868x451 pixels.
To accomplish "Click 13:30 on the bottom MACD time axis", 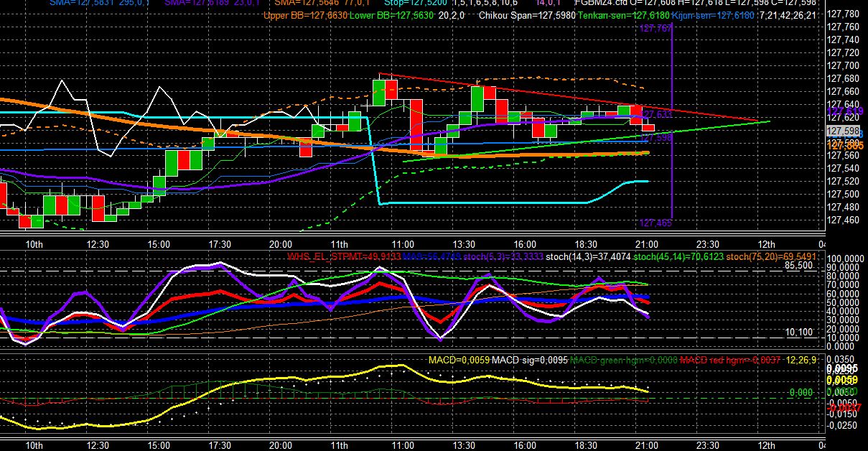I will [x=465, y=445].
